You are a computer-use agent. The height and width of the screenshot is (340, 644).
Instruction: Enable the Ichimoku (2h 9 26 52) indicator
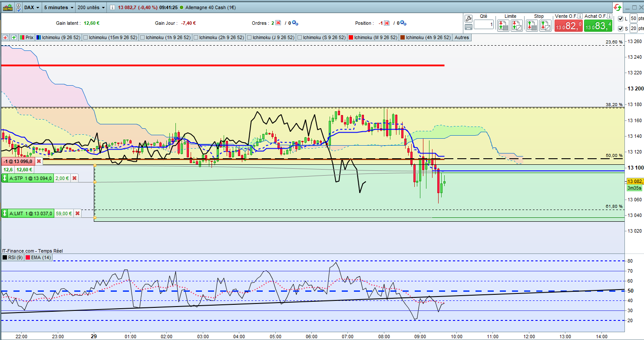click(x=197, y=38)
